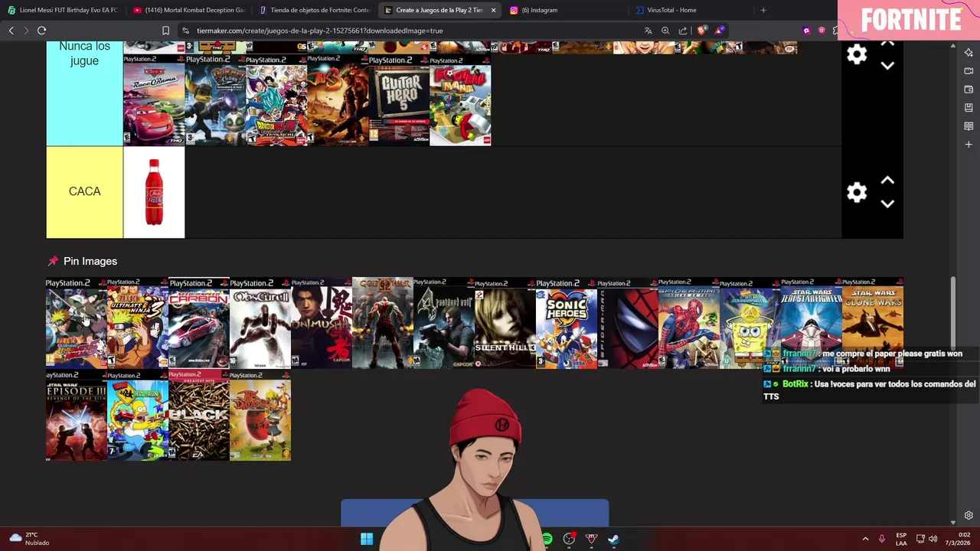The width and height of the screenshot is (980, 551).
Task: Select Black game cover
Action: (199, 416)
